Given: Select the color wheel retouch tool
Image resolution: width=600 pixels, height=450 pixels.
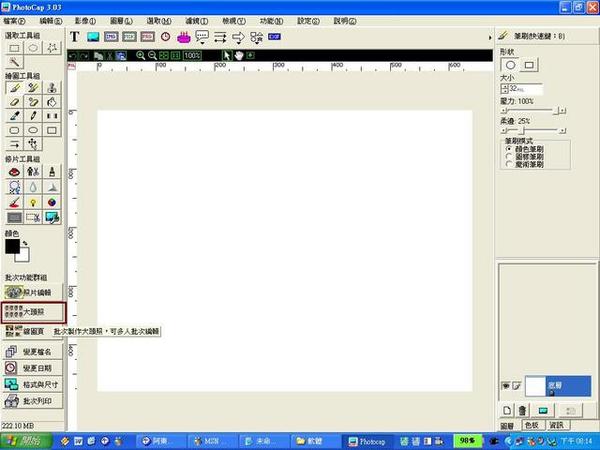Looking at the screenshot, I should point(52,202).
